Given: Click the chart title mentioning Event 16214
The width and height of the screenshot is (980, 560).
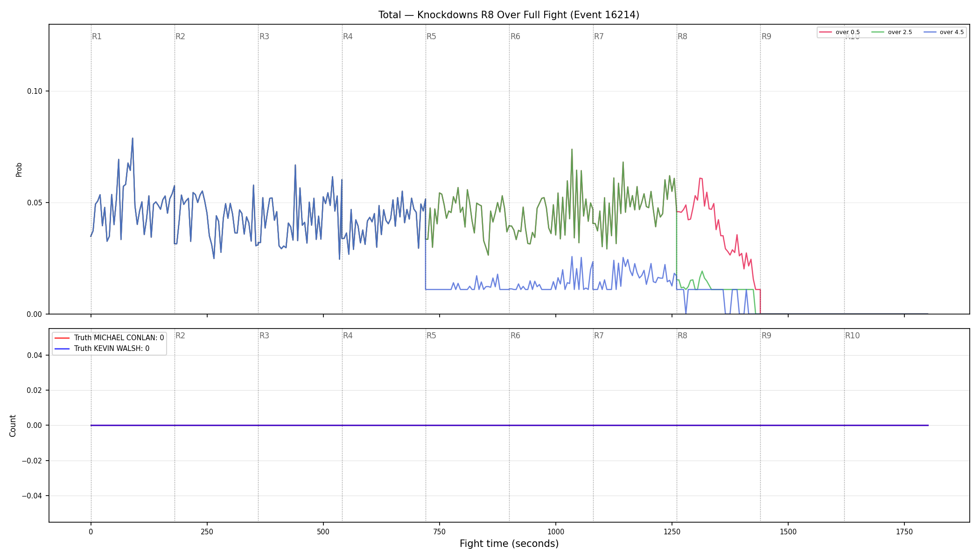Looking at the screenshot, I should pos(509,15).
